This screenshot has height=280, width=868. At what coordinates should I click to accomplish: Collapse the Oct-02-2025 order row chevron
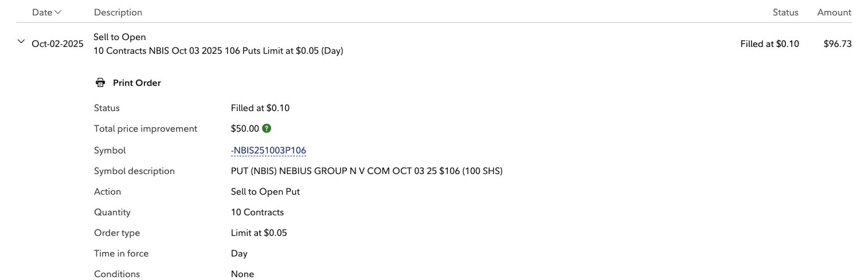[x=21, y=42]
